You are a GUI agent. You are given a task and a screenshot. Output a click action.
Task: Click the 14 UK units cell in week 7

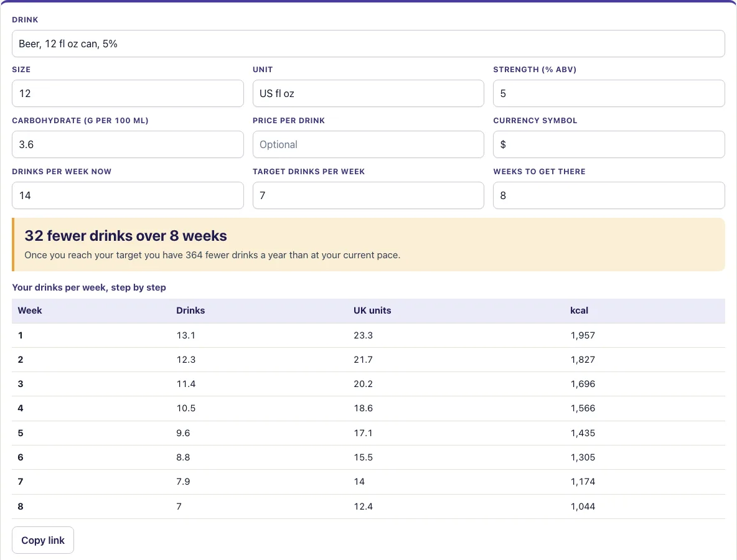(359, 482)
